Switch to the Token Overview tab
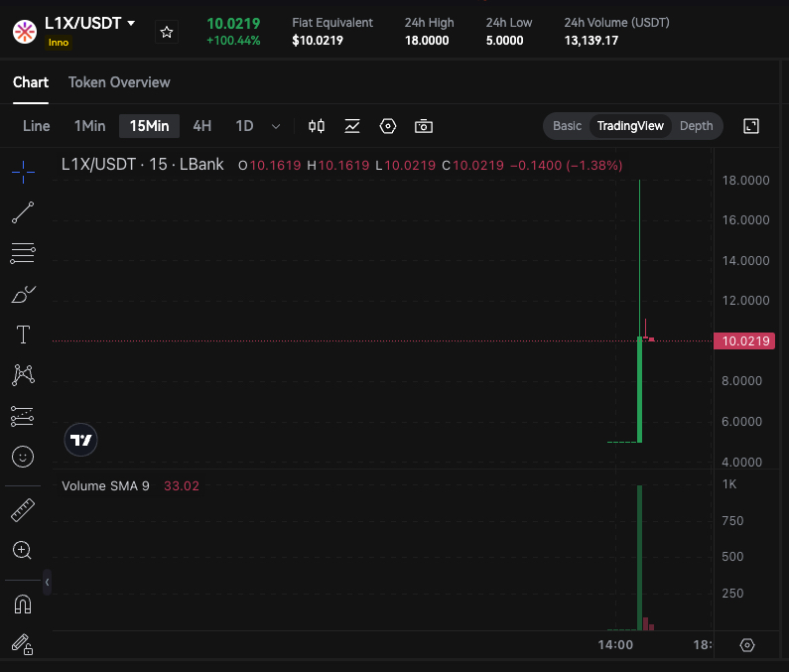789x672 pixels. pyautogui.click(x=119, y=82)
